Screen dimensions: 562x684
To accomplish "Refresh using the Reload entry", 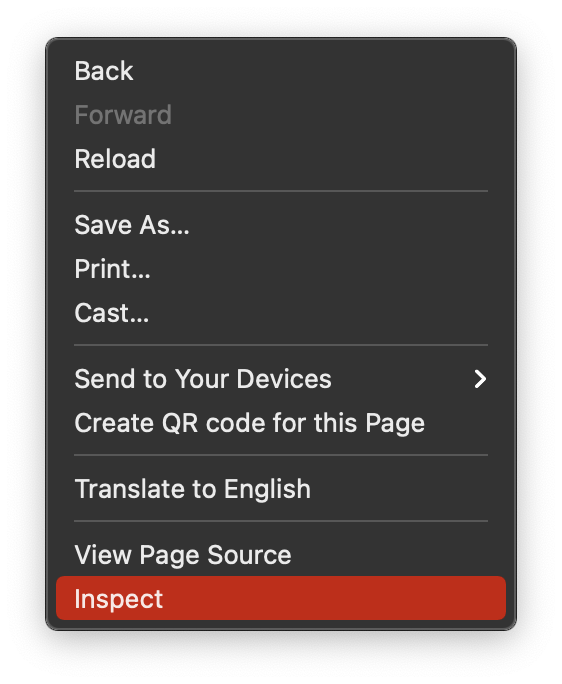I will (x=281, y=159).
